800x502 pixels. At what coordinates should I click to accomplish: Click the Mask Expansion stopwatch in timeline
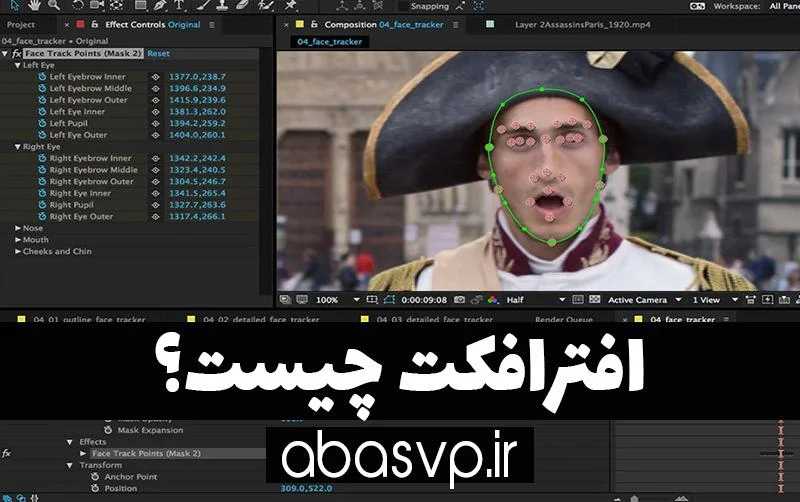(x=108, y=430)
